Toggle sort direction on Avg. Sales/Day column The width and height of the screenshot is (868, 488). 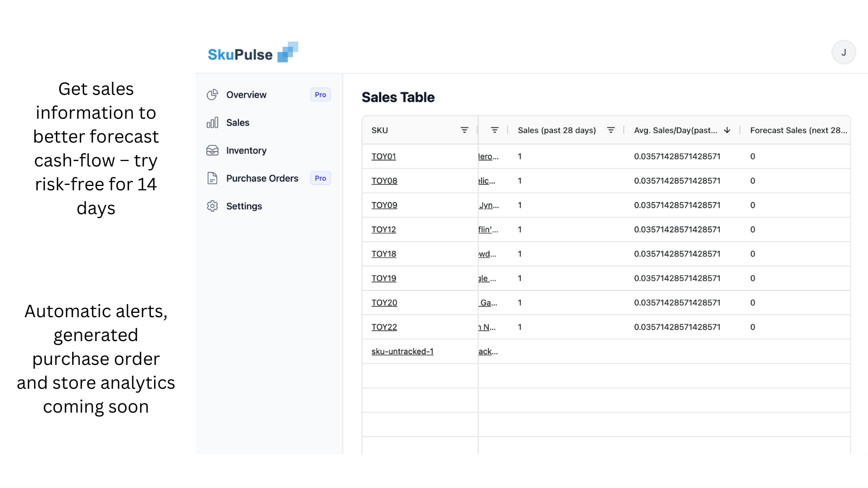click(x=727, y=130)
